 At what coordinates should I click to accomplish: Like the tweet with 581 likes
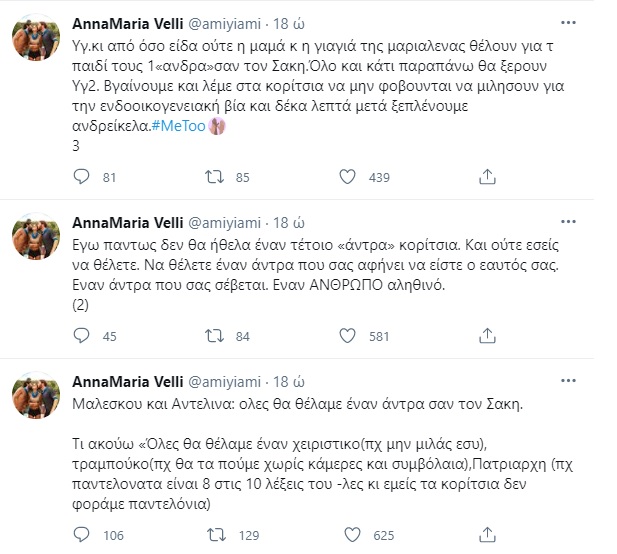[x=347, y=336]
